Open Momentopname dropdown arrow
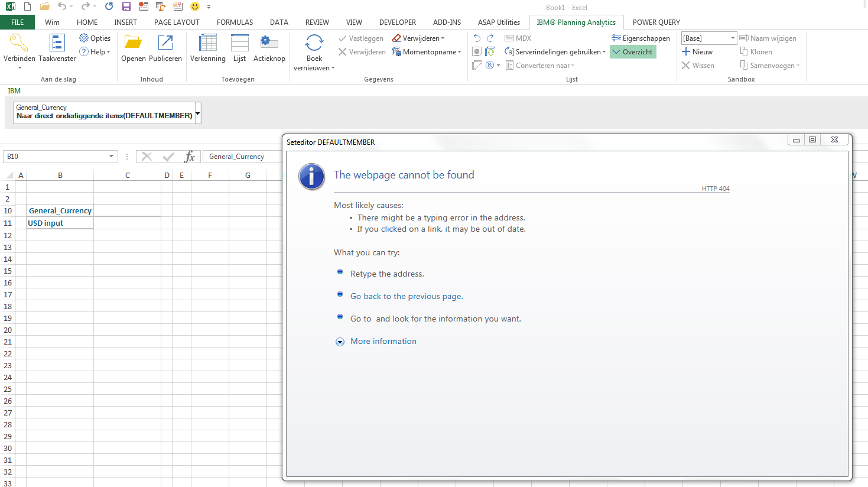Image resolution: width=868 pixels, height=487 pixels. point(459,52)
